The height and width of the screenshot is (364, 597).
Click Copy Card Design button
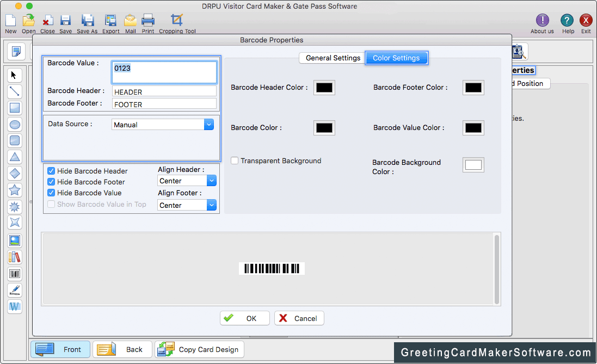(199, 349)
